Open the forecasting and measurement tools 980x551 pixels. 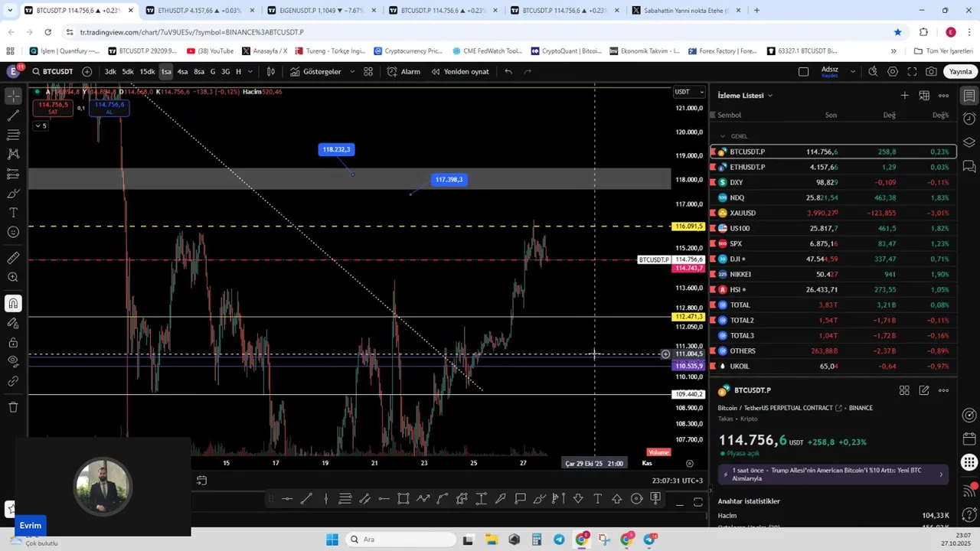click(13, 174)
